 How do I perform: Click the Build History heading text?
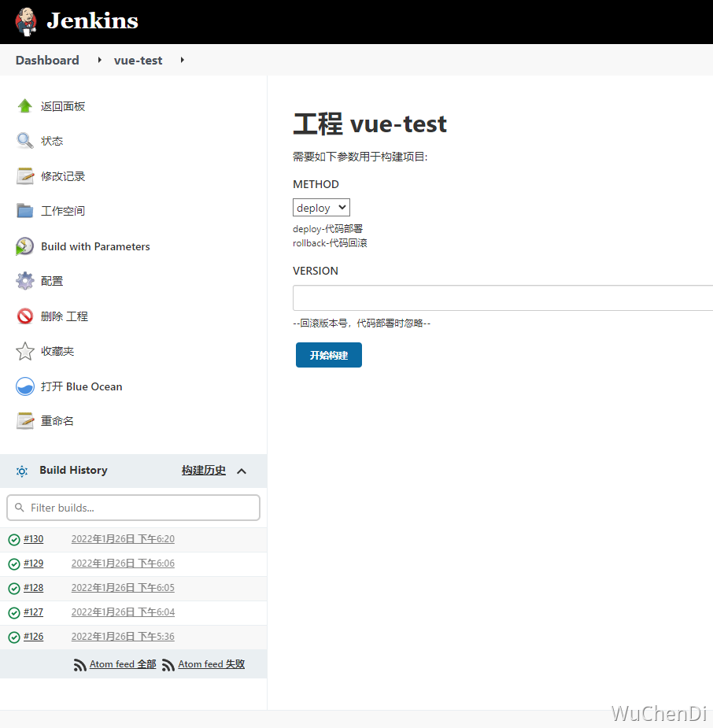[73, 471]
